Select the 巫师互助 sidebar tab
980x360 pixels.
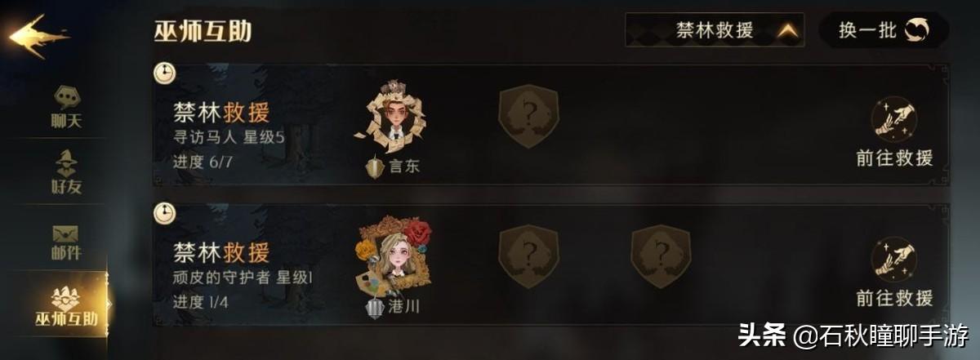point(65,305)
